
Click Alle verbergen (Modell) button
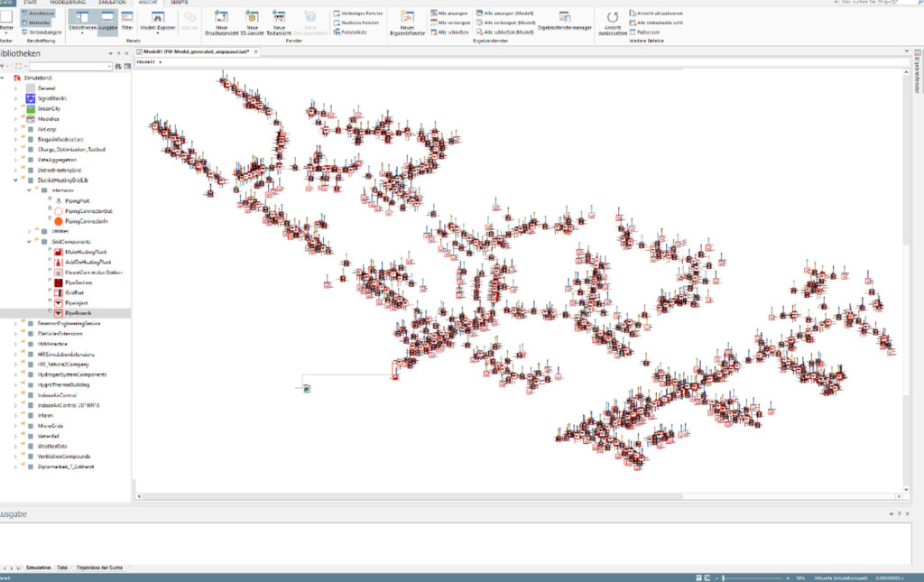point(505,23)
